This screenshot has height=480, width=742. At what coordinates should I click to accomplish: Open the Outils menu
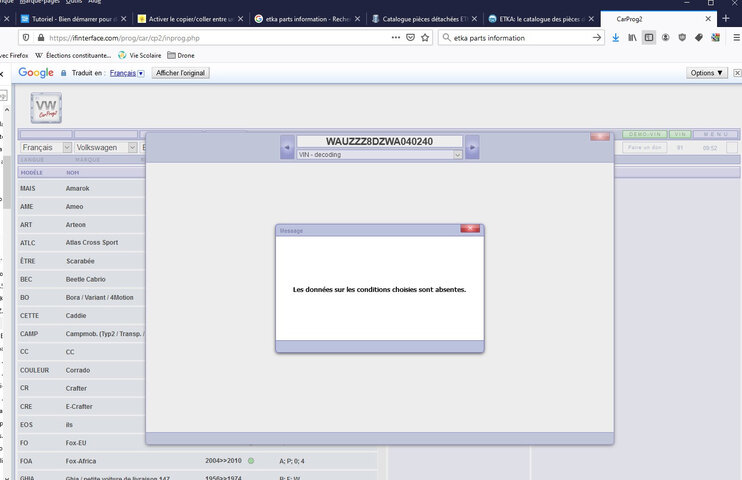[x=74, y=2]
